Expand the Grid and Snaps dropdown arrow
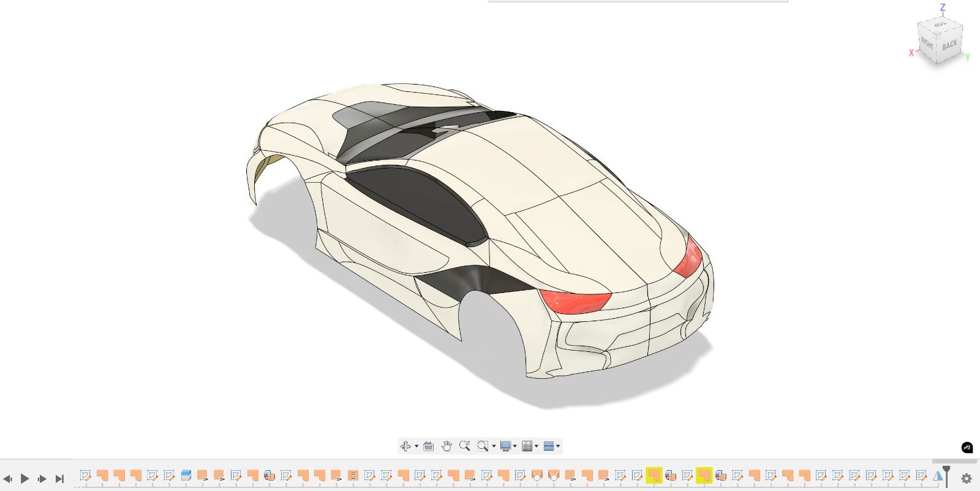 pos(537,446)
